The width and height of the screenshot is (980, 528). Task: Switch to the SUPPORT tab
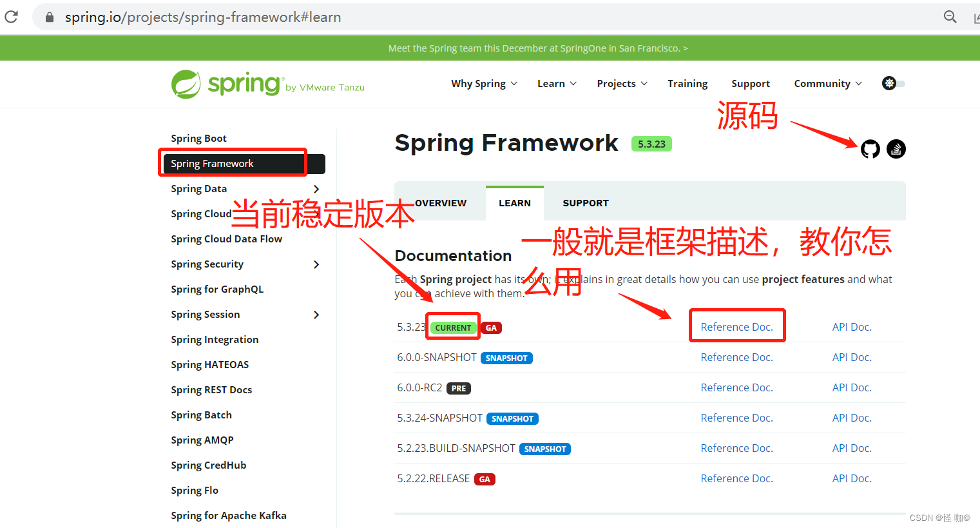pos(586,203)
